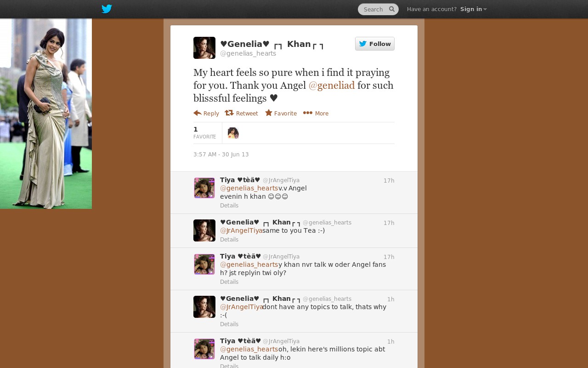Image resolution: width=588 pixels, height=368 pixels.
Task: Open @JrAngelTiya mention in 'same to you' reply
Action: (x=241, y=230)
